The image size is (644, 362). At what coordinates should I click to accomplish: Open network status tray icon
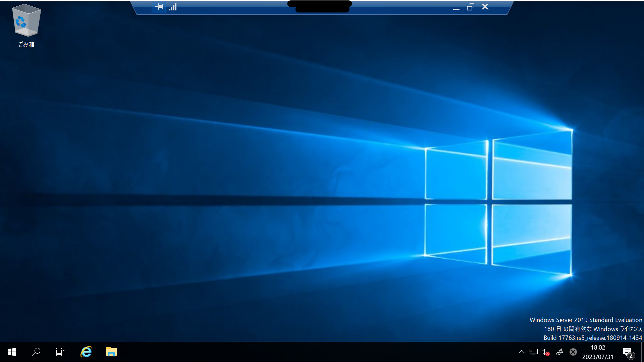click(x=533, y=352)
